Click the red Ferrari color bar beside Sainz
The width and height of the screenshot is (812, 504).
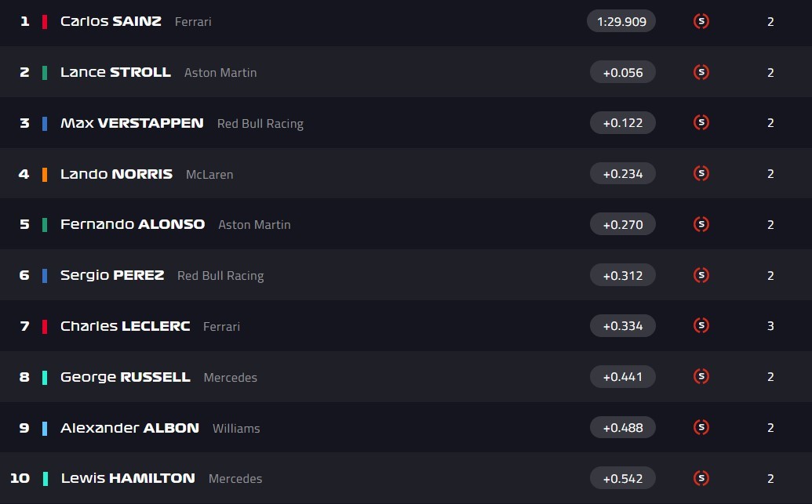(x=45, y=21)
